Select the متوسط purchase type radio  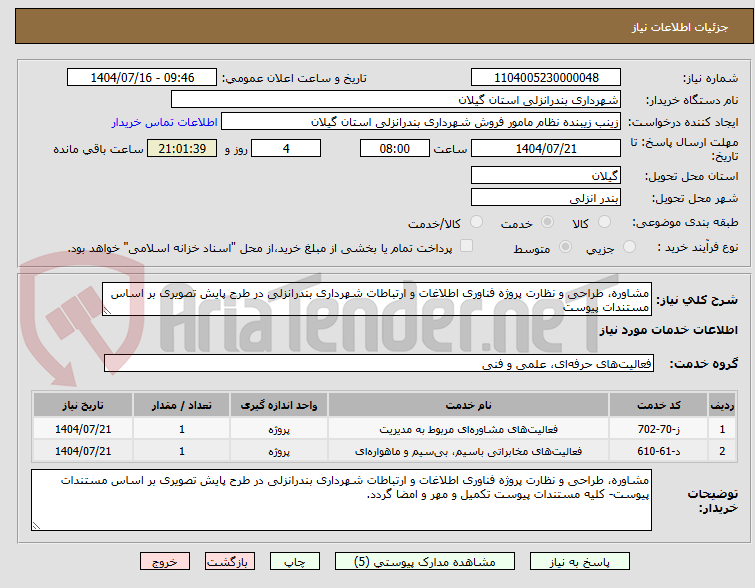(565, 247)
